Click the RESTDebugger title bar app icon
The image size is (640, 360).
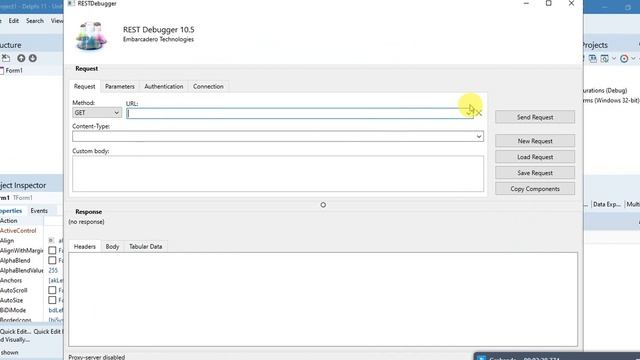71,3
